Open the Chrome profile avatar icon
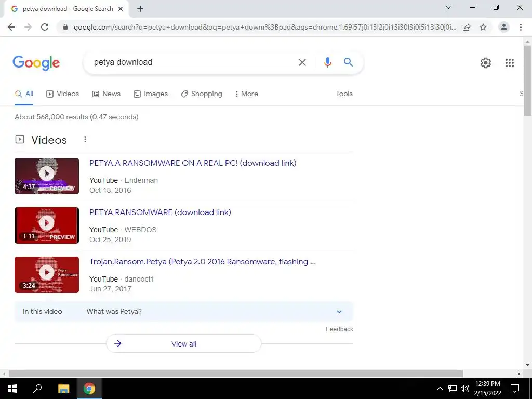 pyautogui.click(x=504, y=27)
